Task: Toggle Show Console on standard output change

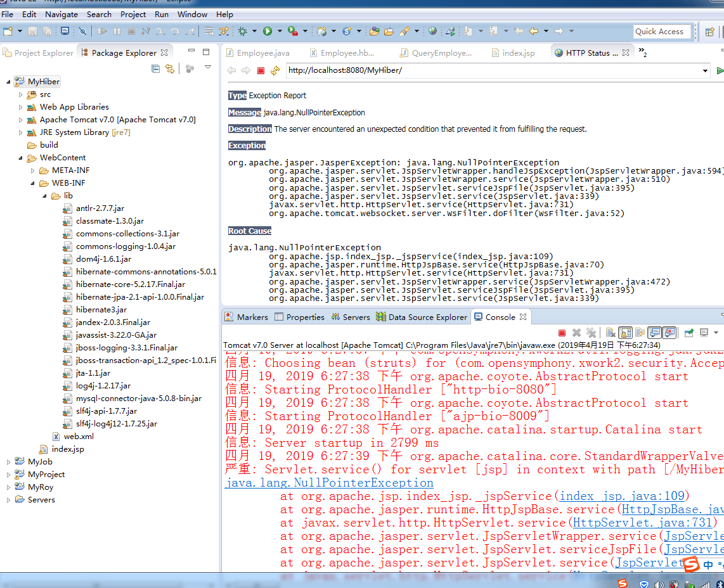Action: (x=654, y=333)
